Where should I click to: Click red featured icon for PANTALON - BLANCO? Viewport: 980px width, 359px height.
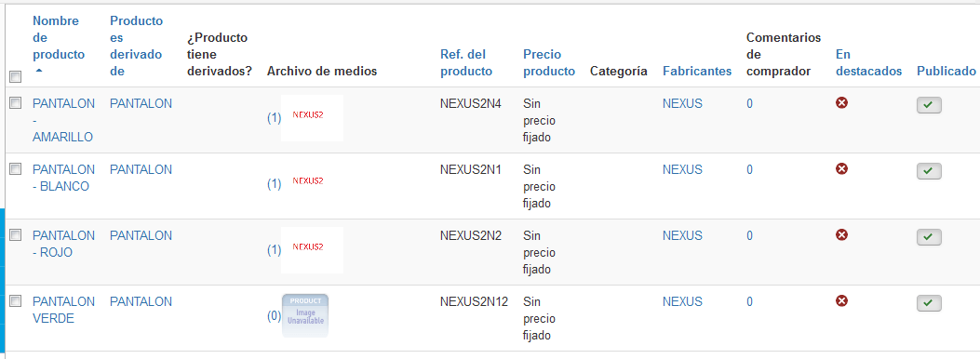pyautogui.click(x=841, y=168)
